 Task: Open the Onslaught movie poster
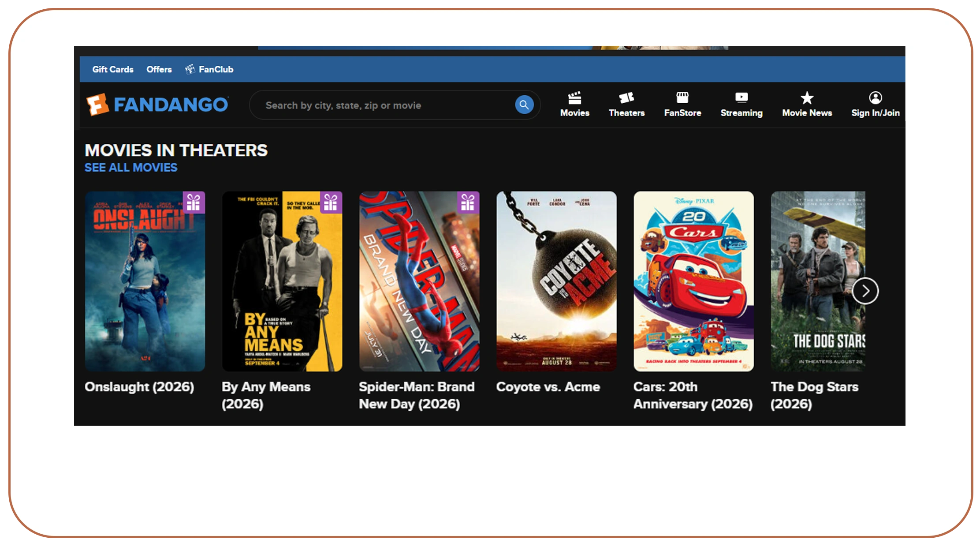coord(145,281)
